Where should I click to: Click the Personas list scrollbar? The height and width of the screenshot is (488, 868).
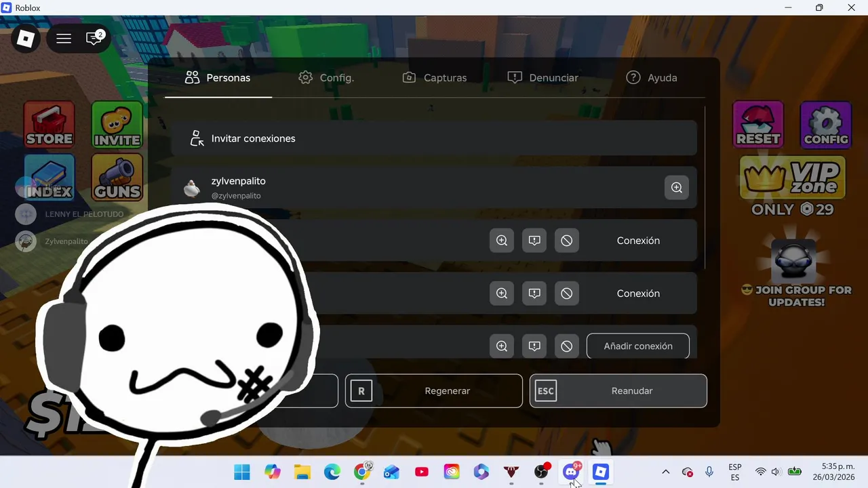click(x=705, y=187)
